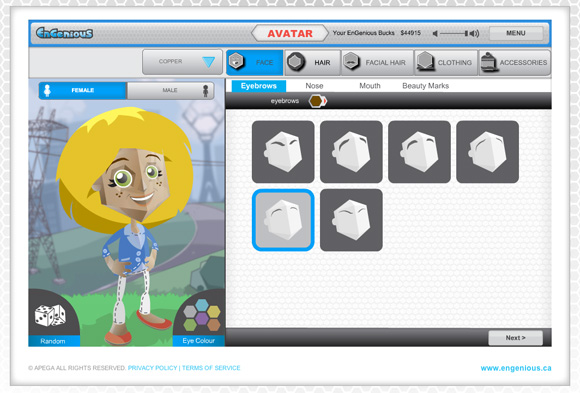Screen dimensions: 580x393
Task: Switch to the HAIR category tab
Action: [x=313, y=63]
